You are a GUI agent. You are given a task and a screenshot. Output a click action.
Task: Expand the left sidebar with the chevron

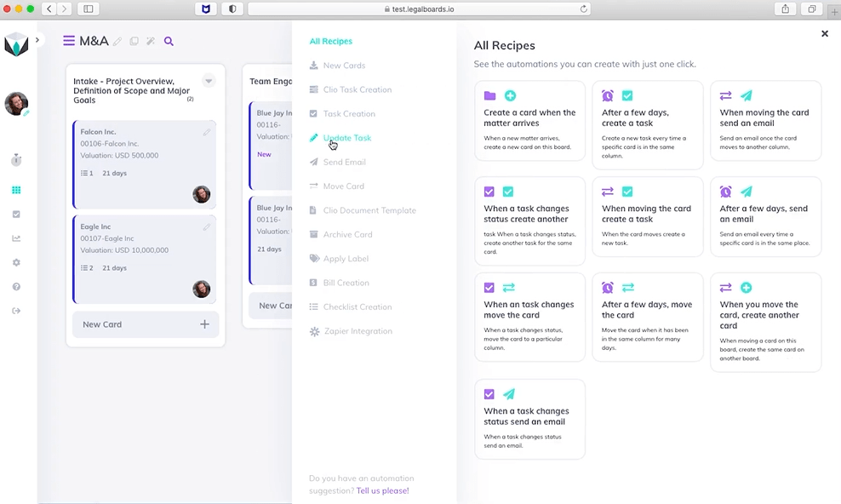(37, 40)
